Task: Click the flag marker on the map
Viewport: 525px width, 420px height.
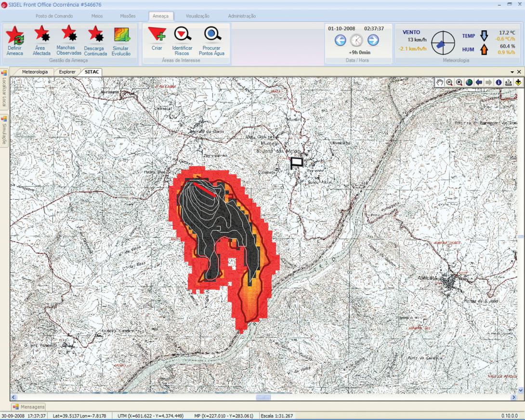Action: coord(297,163)
